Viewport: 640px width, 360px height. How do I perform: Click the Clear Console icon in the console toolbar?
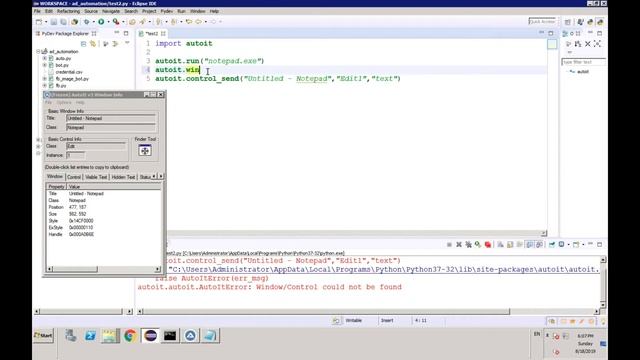[x=500, y=244]
